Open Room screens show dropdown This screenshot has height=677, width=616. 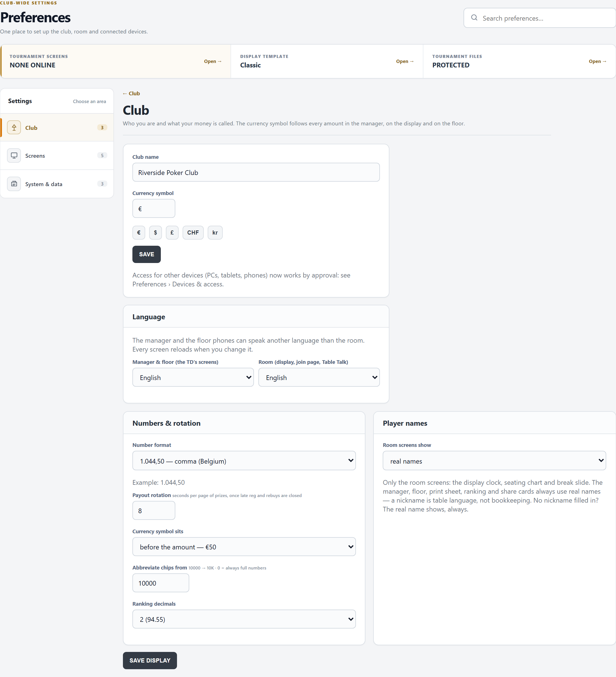(494, 461)
